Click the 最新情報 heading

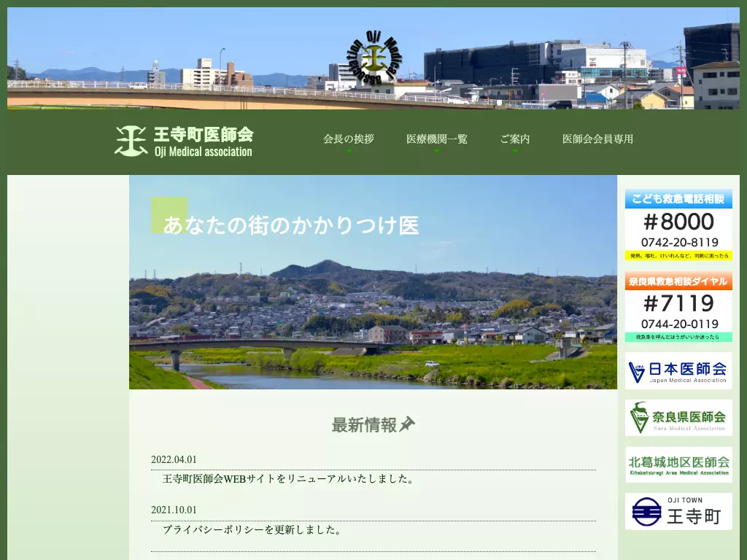click(365, 425)
